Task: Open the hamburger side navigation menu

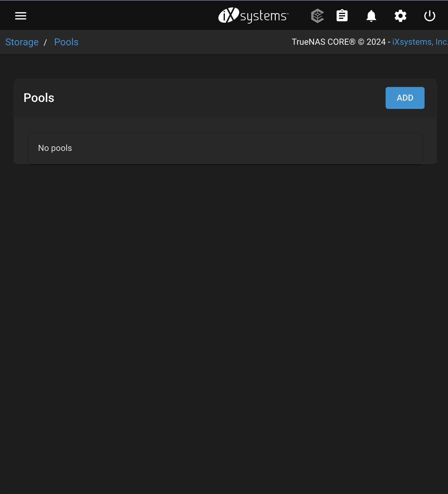Action: (x=21, y=16)
